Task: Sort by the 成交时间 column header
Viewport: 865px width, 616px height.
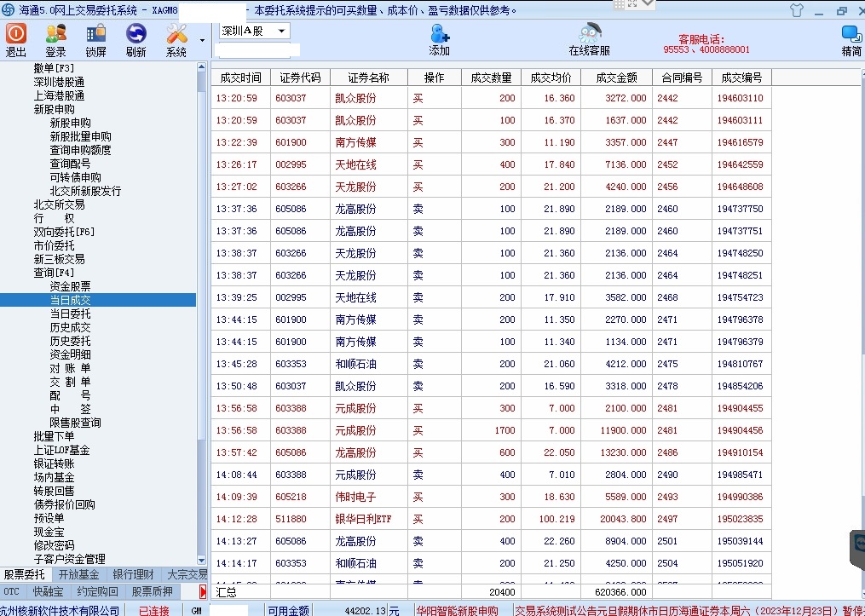Action: pos(241,78)
